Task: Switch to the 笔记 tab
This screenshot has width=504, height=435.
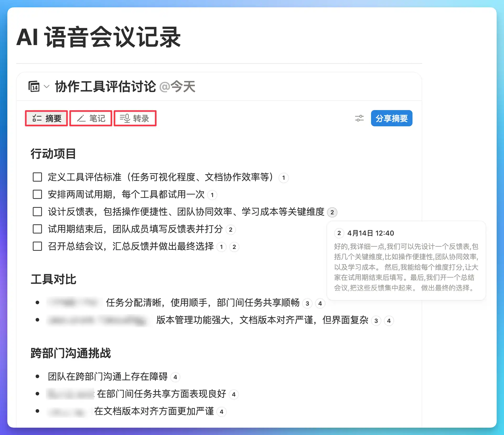Action: pyautogui.click(x=91, y=118)
